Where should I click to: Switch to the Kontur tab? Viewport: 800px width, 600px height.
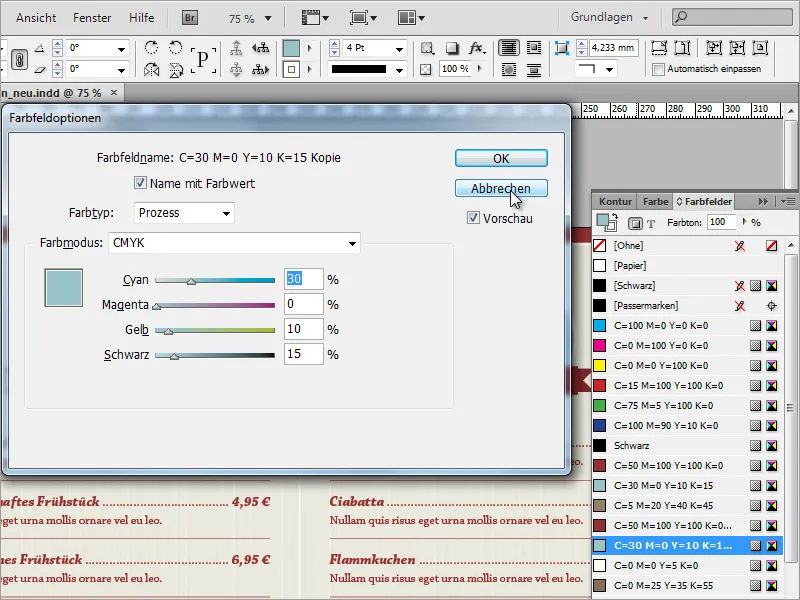coord(615,202)
